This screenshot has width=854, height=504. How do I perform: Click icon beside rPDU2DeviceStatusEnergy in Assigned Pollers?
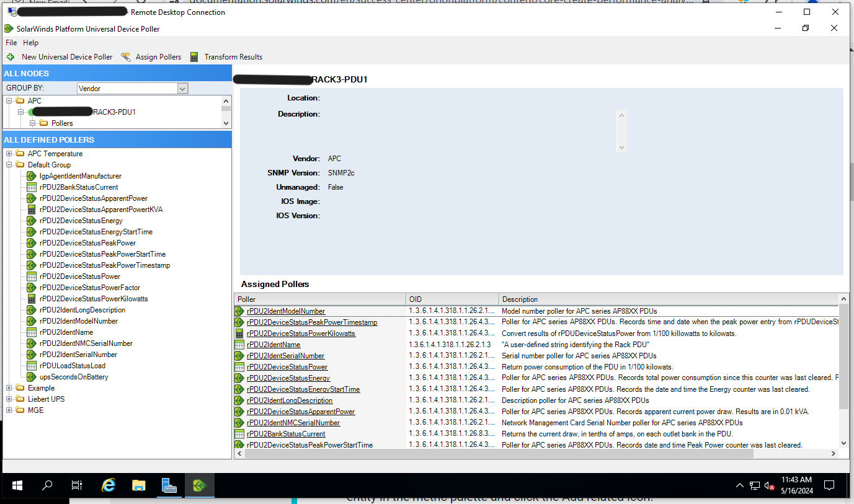pyautogui.click(x=239, y=378)
